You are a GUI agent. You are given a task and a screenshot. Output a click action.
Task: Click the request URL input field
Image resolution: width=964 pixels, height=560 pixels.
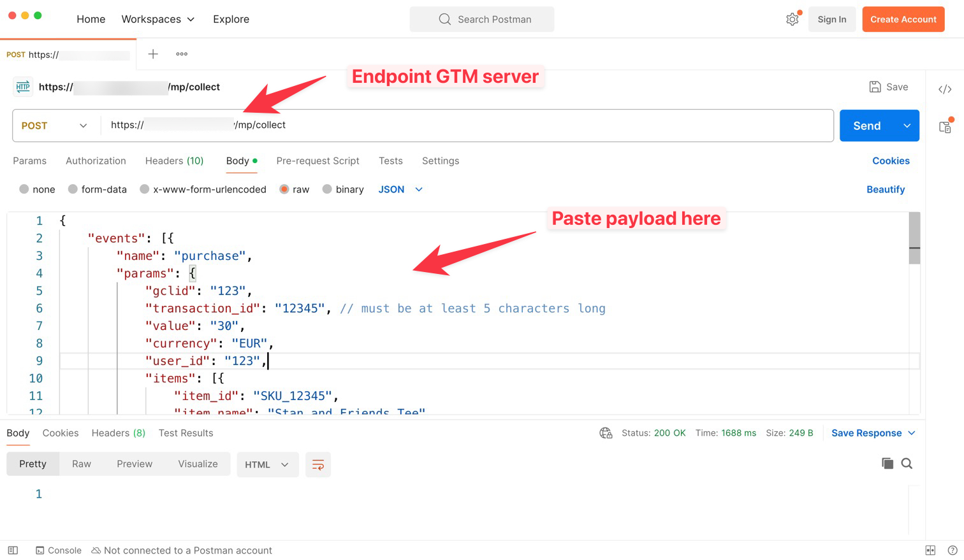pos(467,126)
